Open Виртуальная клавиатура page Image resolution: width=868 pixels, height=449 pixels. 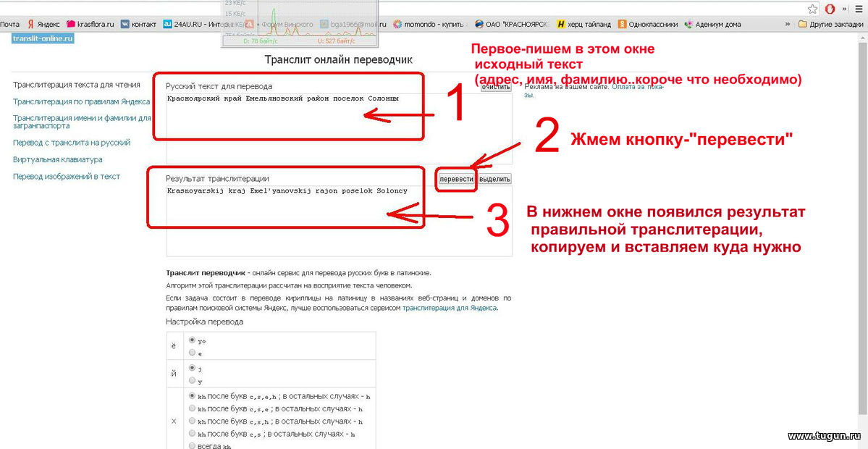coord(58,159)
